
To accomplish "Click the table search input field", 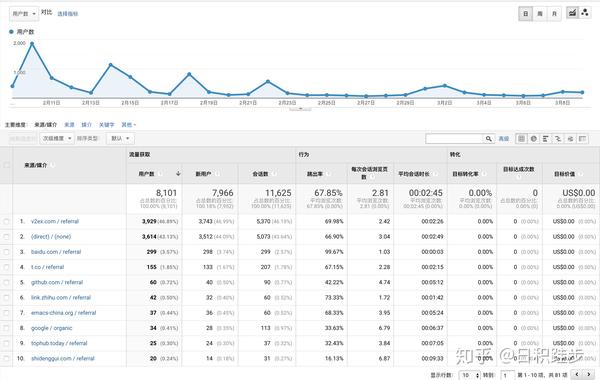I will coord(455,139).
